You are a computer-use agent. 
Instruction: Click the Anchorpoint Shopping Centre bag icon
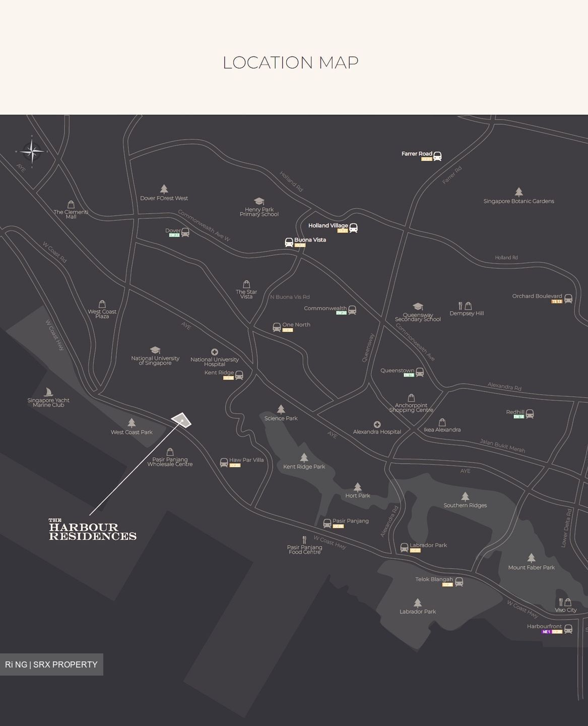tap(411, 398)
